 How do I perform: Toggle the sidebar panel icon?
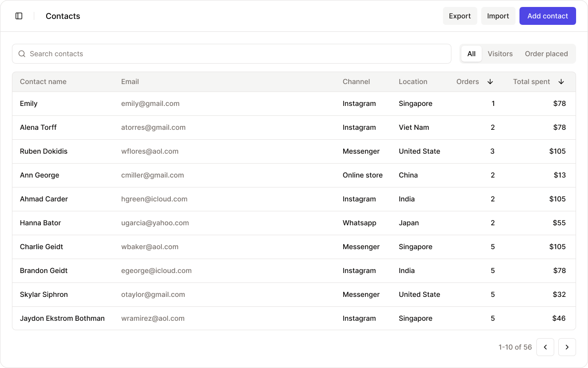tap(19, 15)
